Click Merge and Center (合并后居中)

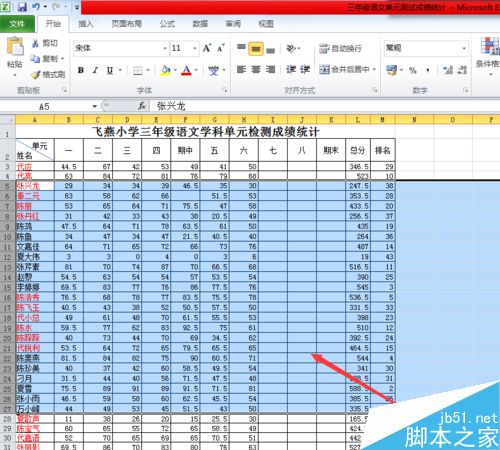tap(344, 69)
